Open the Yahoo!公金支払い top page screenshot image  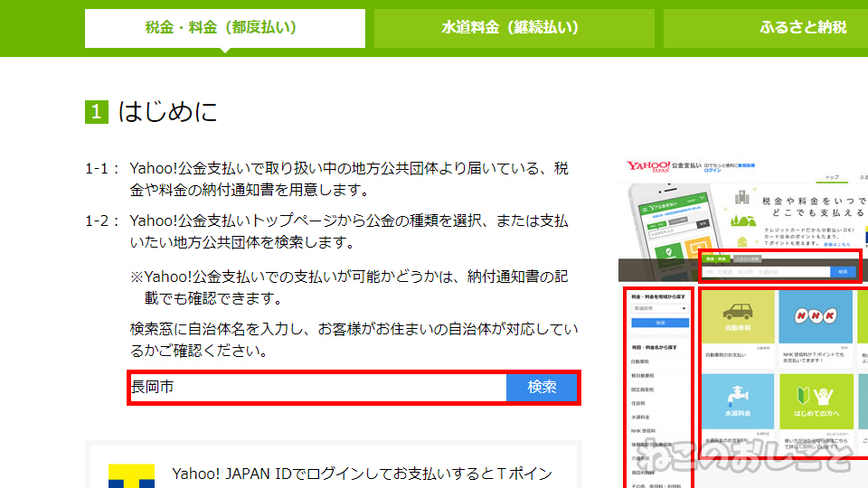coord(743,324)
